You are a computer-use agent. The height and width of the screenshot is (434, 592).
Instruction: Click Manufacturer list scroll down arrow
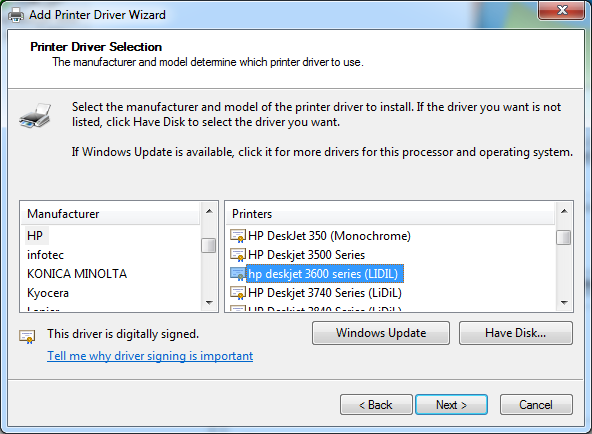[209, 302]
